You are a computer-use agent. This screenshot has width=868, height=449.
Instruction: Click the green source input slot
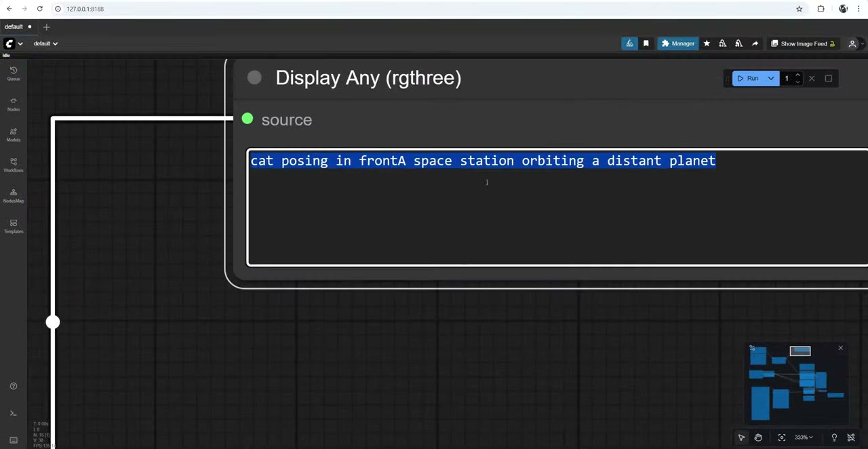[247, 119]
